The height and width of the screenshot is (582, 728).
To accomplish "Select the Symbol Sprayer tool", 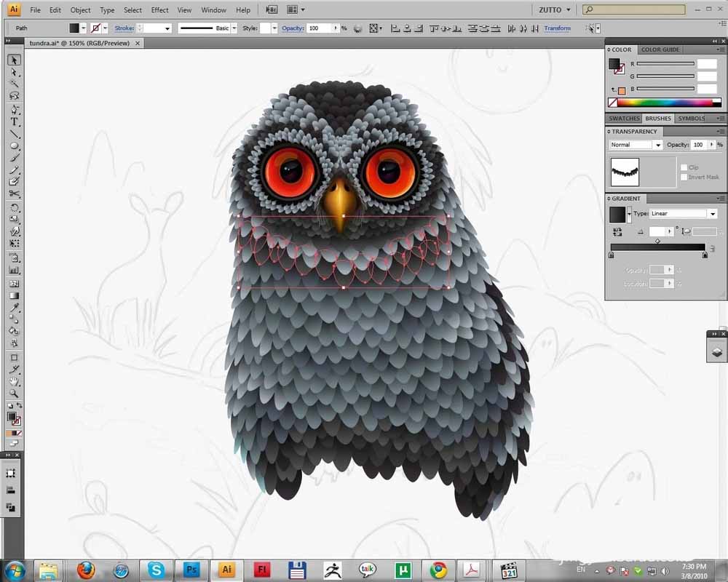I will pos(14,258).
